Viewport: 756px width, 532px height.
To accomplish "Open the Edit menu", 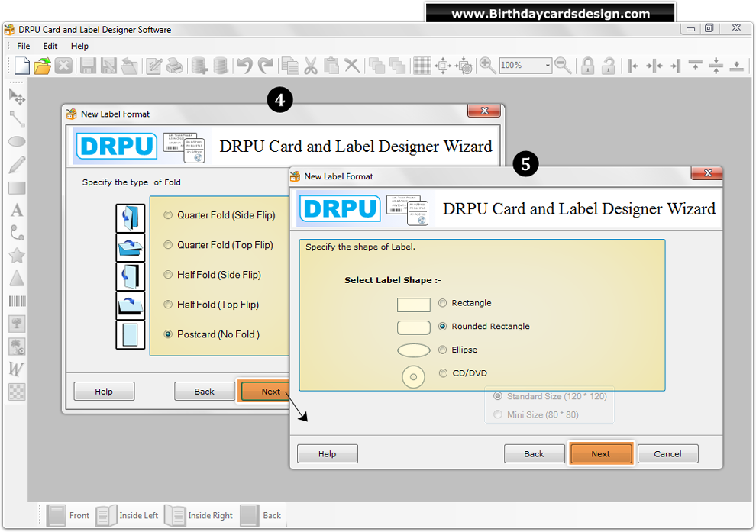I will pyautogui.click(x=50, y=47).
